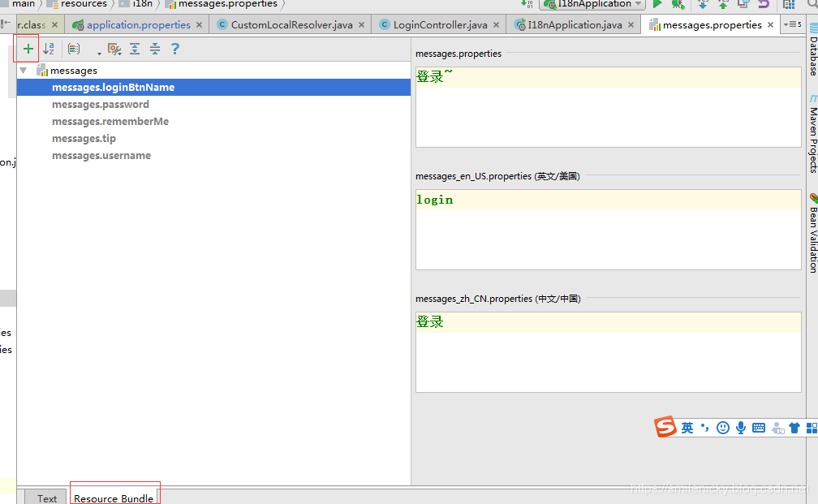818x504 pixels.
Task: Click the Collapse All icon
Action: (x=155, y=49)
